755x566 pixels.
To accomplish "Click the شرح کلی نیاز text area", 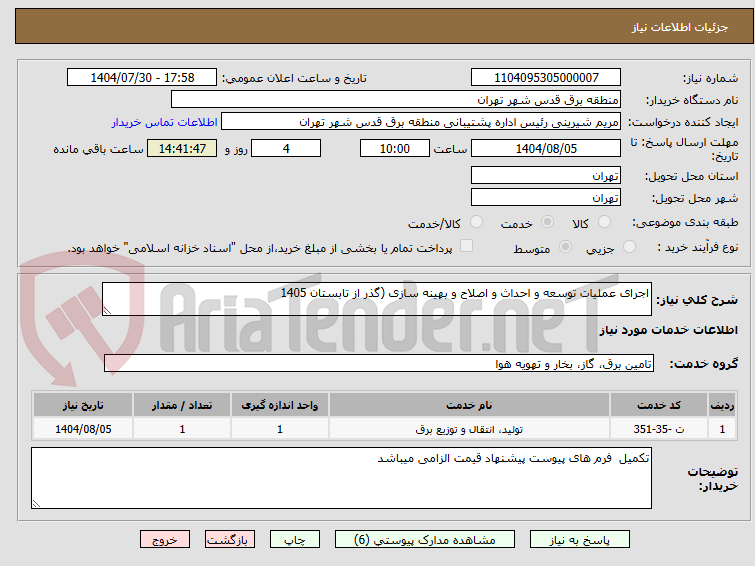I will click(x=377, y=299).
